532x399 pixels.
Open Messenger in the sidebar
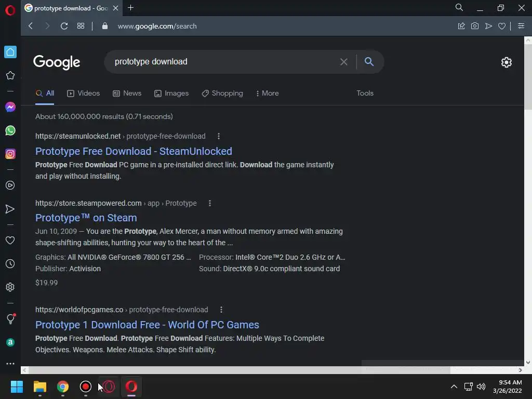pos(10,107)
